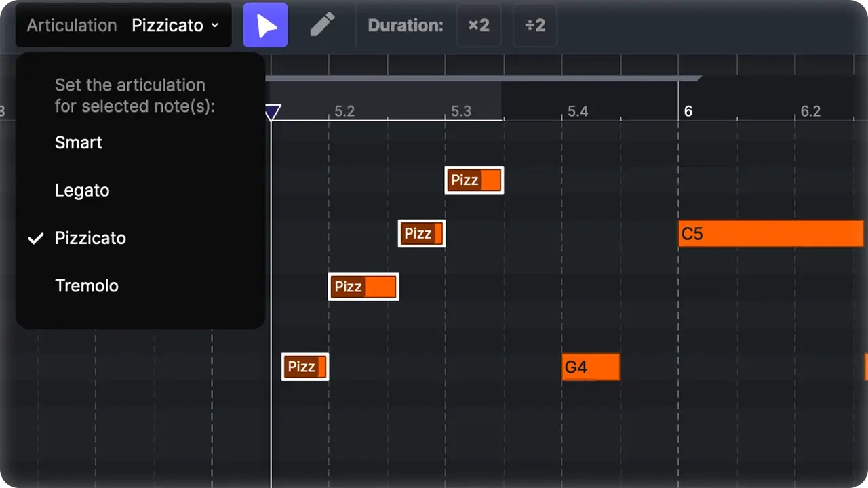
Task: Click the dropdown chevron next to Pizzicato
Action: [x=215, y=26]
